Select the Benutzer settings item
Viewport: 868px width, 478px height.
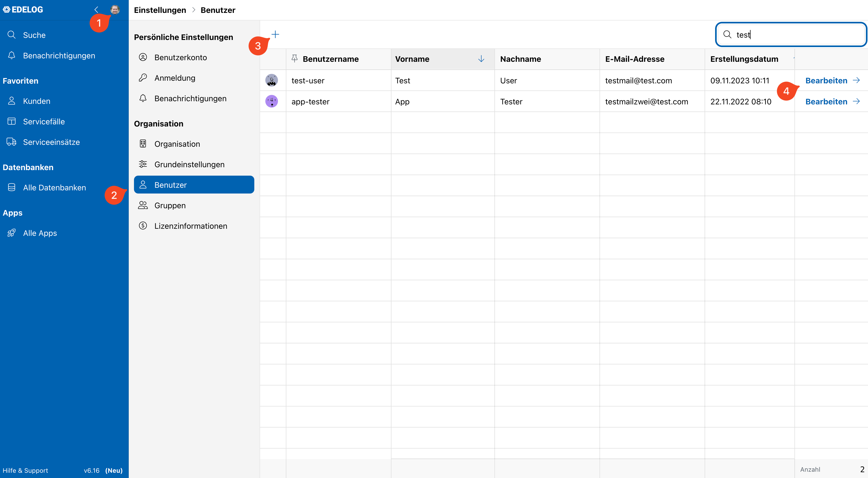(194, 185)
